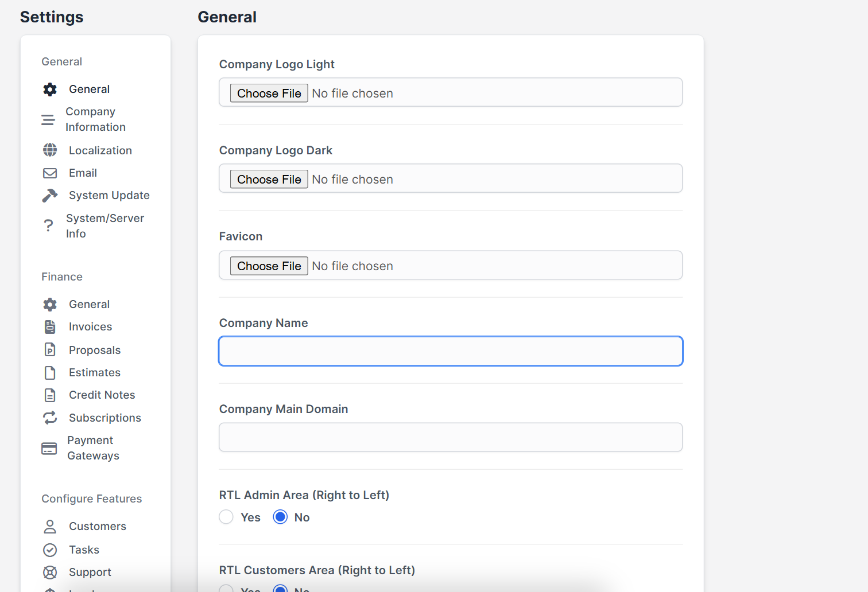This screenshot has height=592, width=868.
Task: Click the lines icon next to Company Information
Action: click(x=48, y=120)
